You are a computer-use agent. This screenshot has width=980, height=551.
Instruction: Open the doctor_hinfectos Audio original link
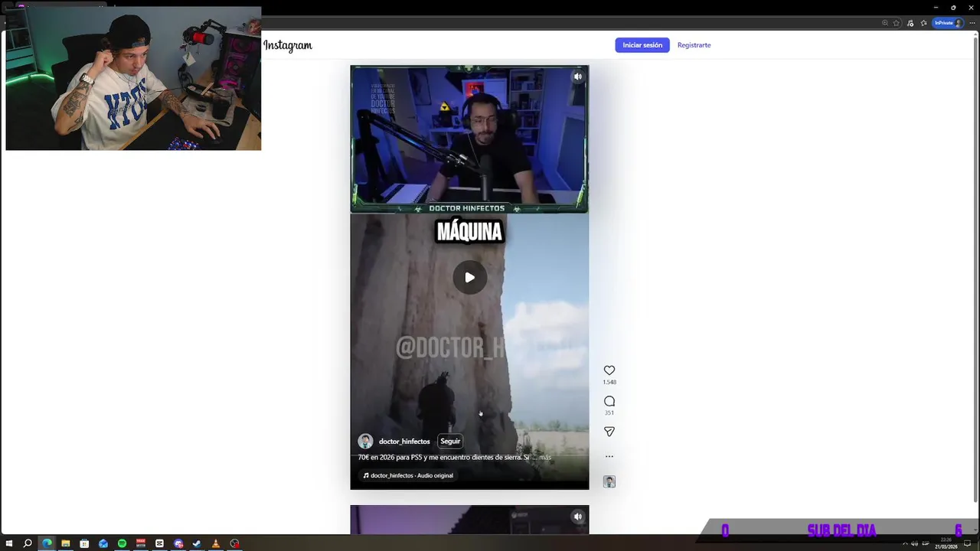tap(408, 475)
